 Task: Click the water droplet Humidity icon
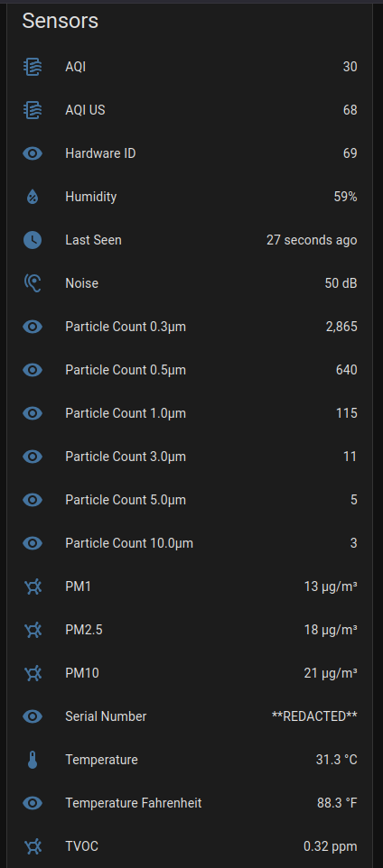point(33,197)
